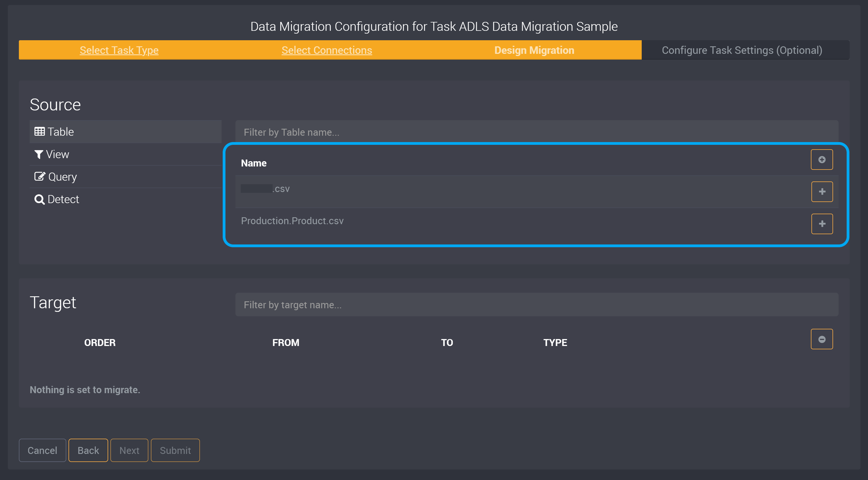
Task: Click the Back button
Action: pyautogui.click(x=88, y=450)
